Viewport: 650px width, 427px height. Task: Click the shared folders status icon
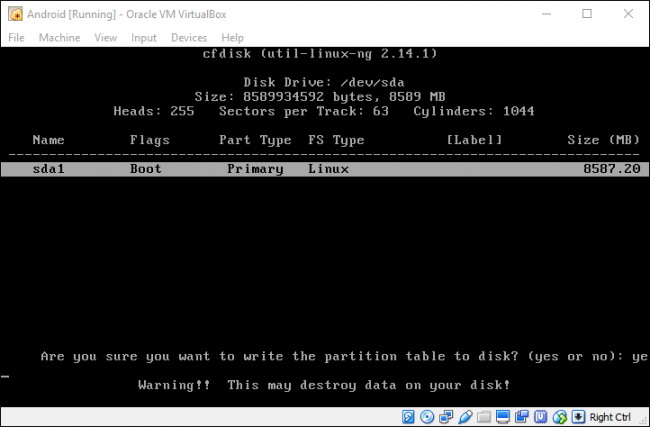[x=481, y=416]
